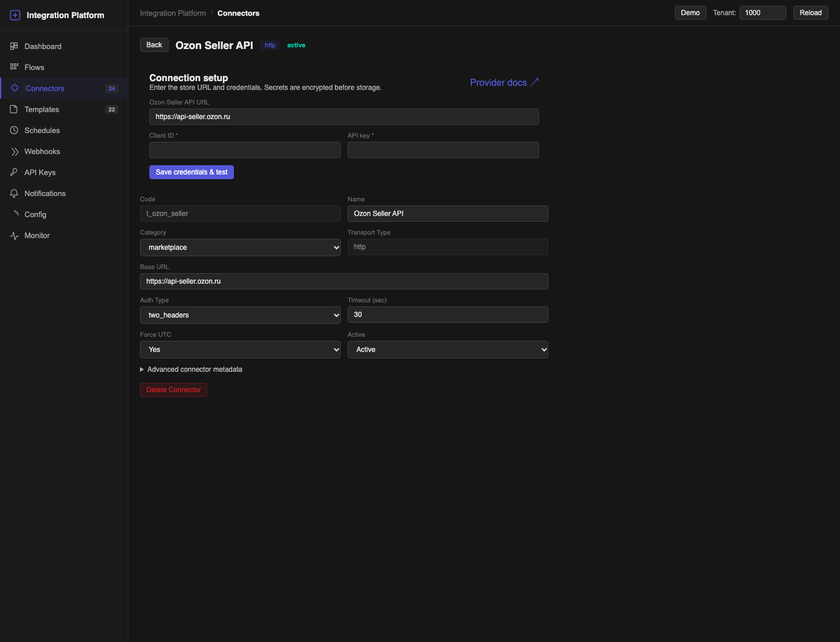This screenshot has width=840, height=642.
Task: Open the Force UTC dropdown
Action: coord(240,350)
